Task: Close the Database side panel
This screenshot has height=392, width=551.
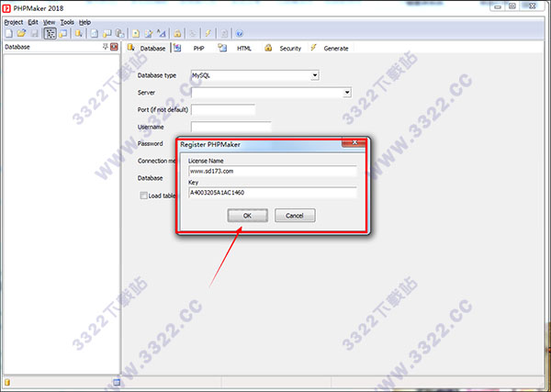Action: (114, 47)
